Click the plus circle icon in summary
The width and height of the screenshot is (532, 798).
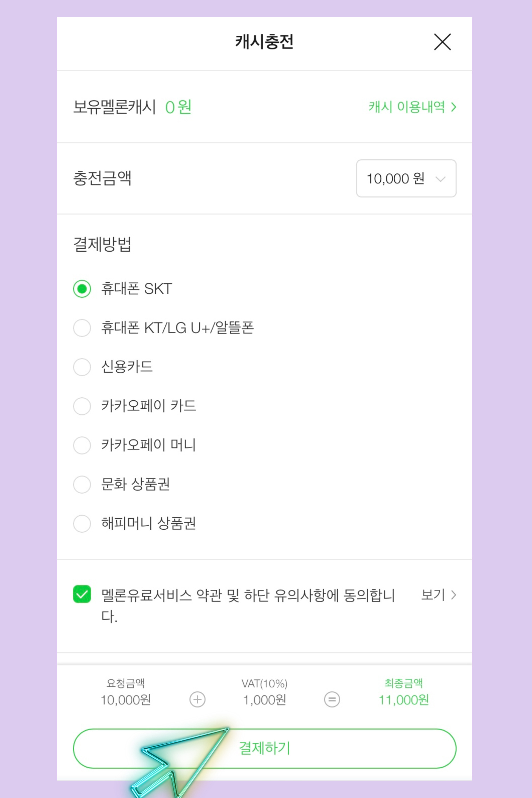tap(197, 700)
